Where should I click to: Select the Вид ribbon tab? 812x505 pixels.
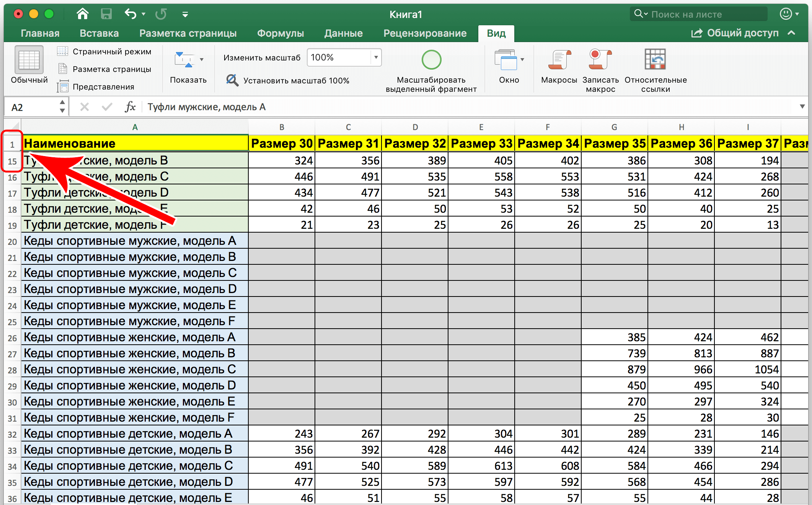coord(496,33)
